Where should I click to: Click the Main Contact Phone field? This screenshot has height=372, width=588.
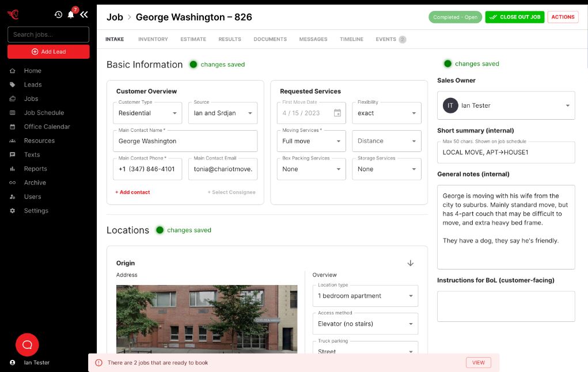pyautogui.click(x=147, y=169)
